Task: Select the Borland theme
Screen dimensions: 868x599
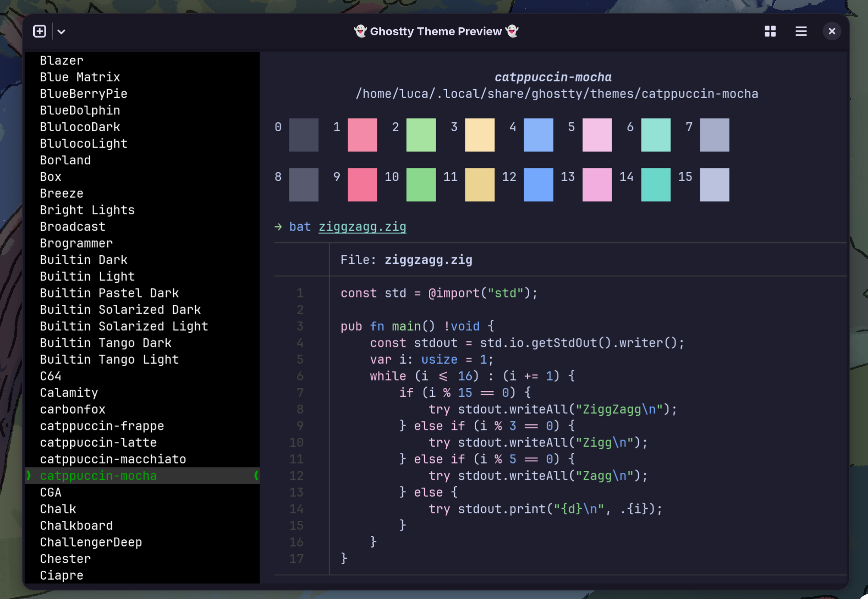Action: (142, 160)
